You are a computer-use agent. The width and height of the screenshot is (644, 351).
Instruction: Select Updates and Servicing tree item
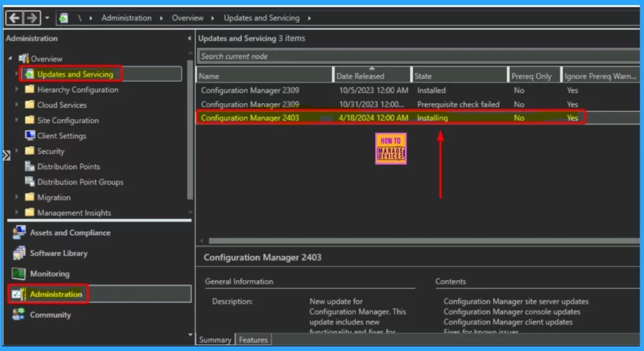coord(75,74)
